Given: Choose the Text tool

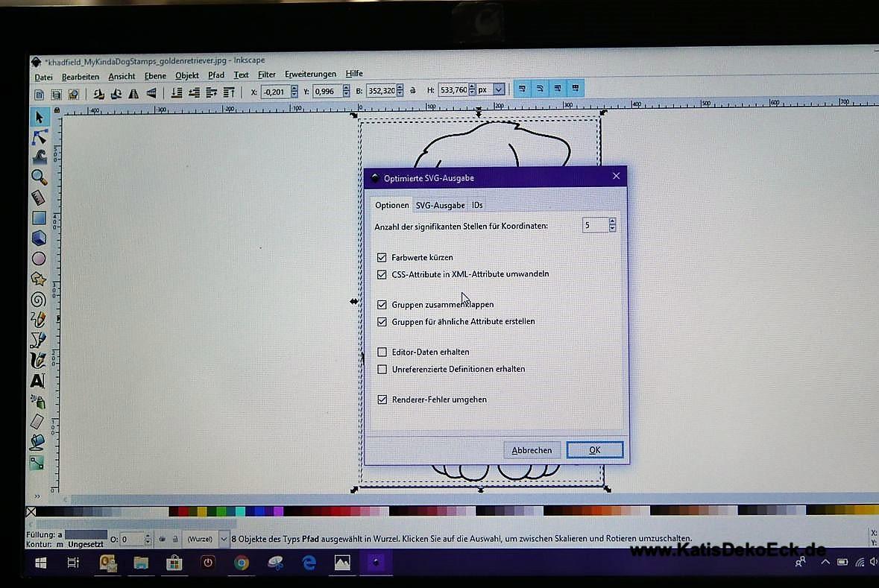Looking at the screenshot, I should [37, 381].
